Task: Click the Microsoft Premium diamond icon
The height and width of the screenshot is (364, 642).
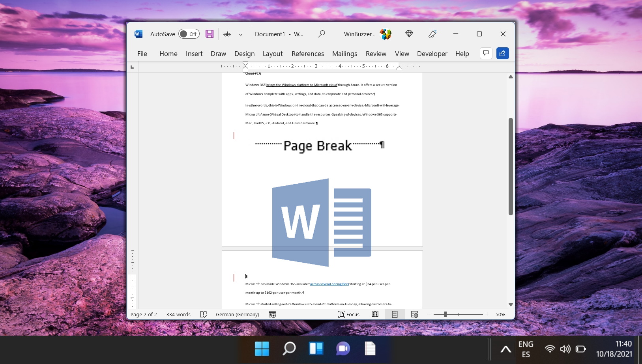Action: click(x=409, y=34)
